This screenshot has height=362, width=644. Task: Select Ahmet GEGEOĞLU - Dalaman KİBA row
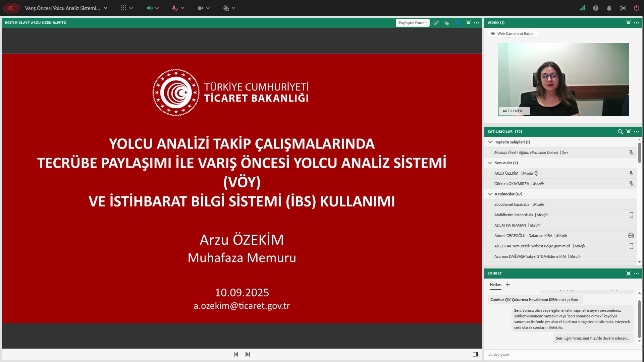pos(560,236)
